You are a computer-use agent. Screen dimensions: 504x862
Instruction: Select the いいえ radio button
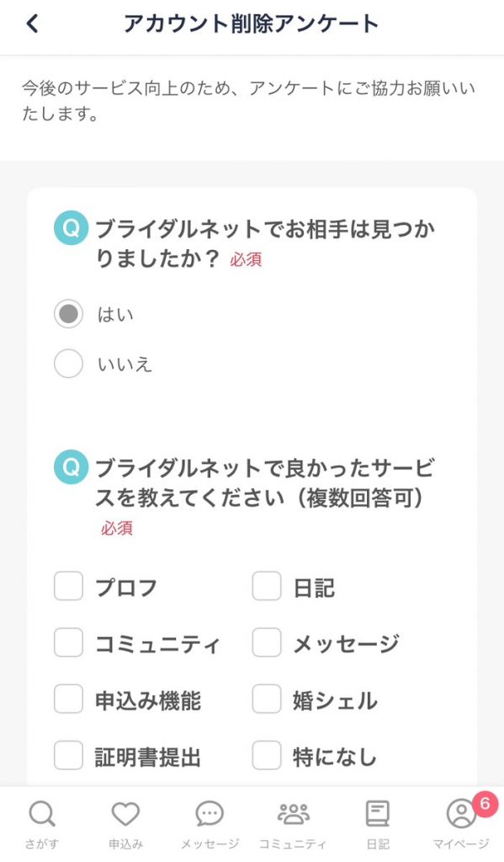click(68, 363)
